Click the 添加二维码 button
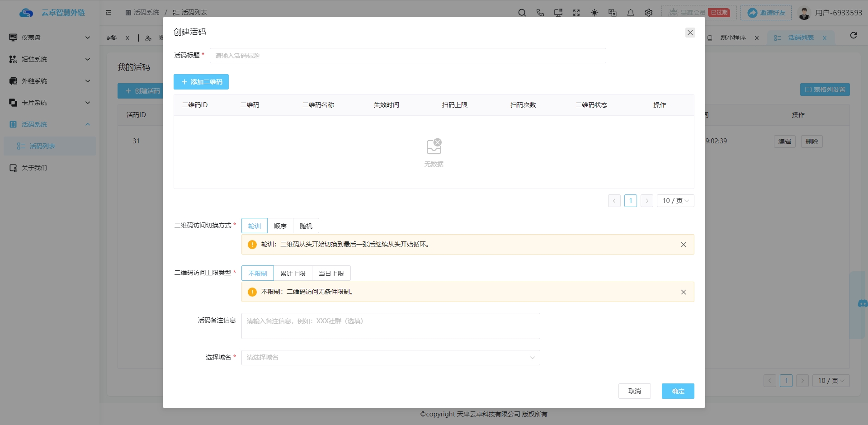This screenshot has width=868, height=425. (x=201, y=82)
